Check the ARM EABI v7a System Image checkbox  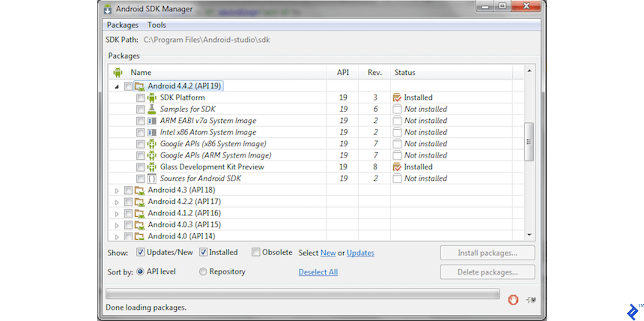[140, 121]
